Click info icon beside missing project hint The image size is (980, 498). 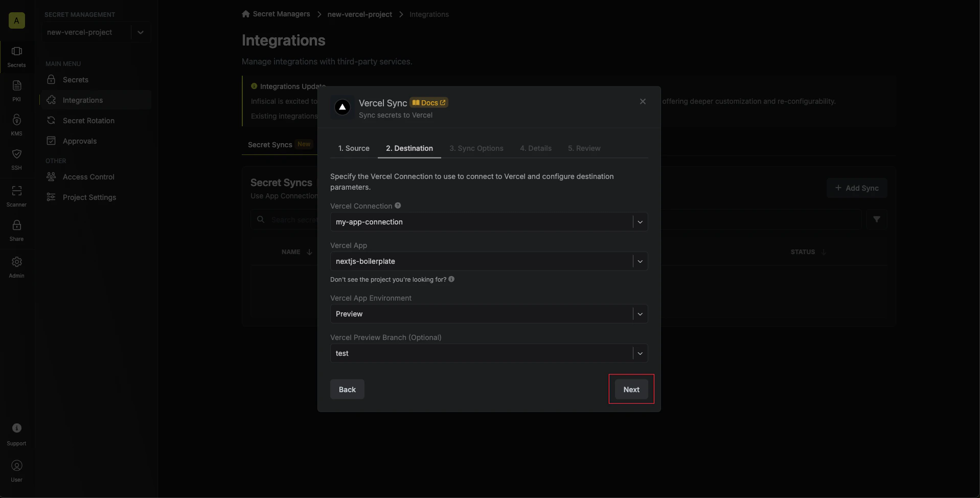[451, 279]
